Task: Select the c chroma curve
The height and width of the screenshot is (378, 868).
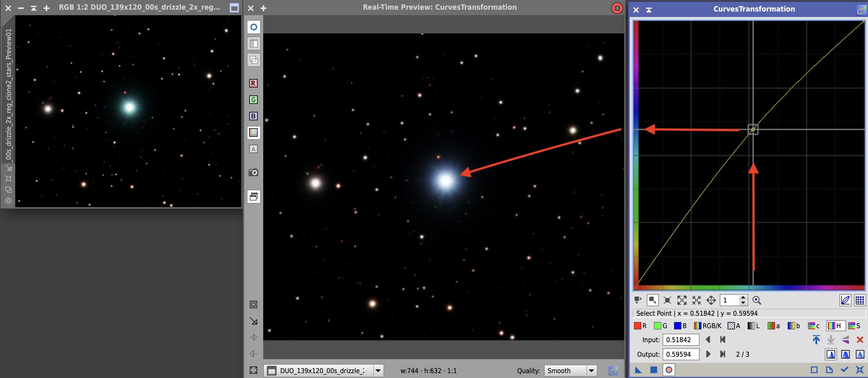Action: [814, 326]
